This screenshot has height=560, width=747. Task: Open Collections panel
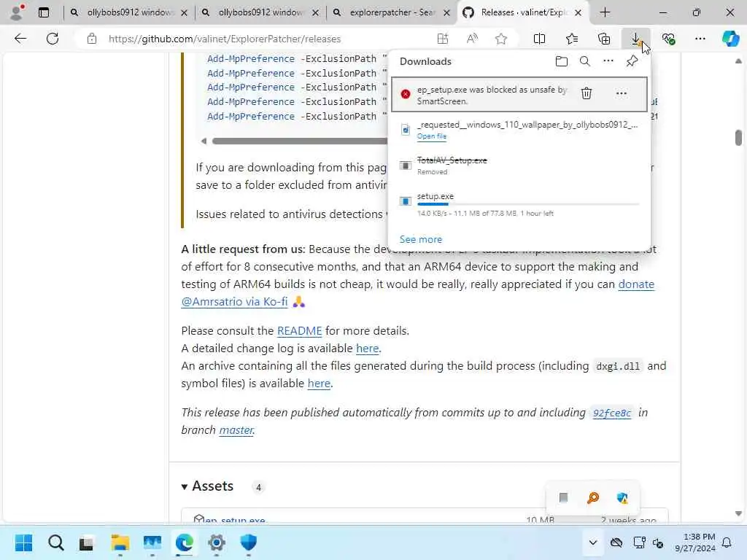click(603, 39)
